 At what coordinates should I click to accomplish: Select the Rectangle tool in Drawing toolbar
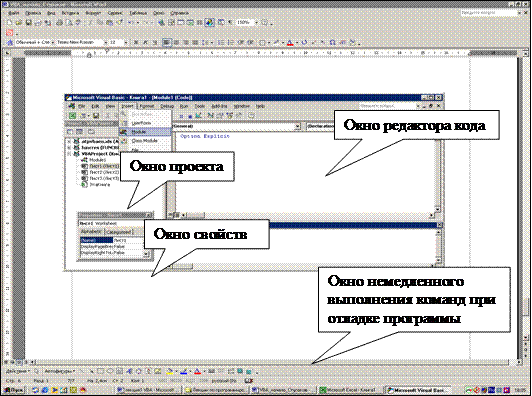(100, 371)
